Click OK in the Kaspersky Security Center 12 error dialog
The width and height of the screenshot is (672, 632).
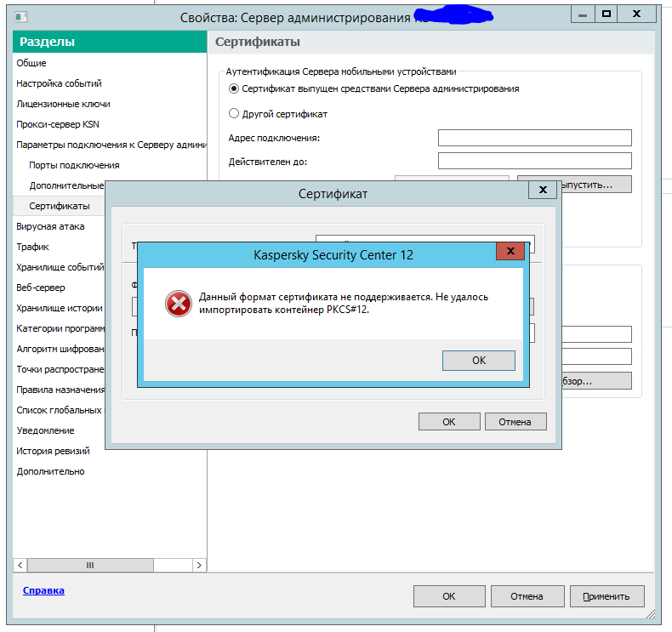click(479, 361)
